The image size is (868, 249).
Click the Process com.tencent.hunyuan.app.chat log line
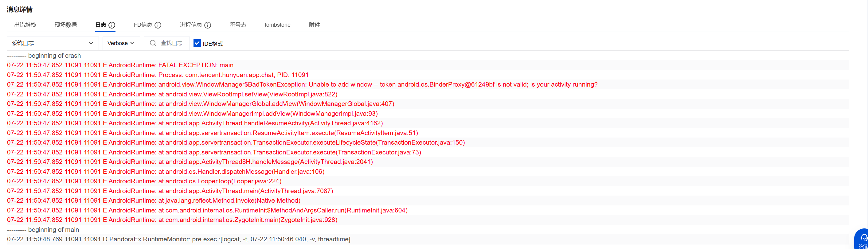(158, 75)
